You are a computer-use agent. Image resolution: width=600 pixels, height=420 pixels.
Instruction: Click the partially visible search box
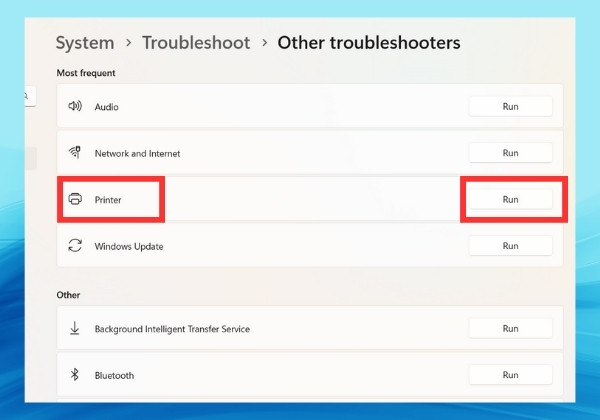tap(31, 96)
